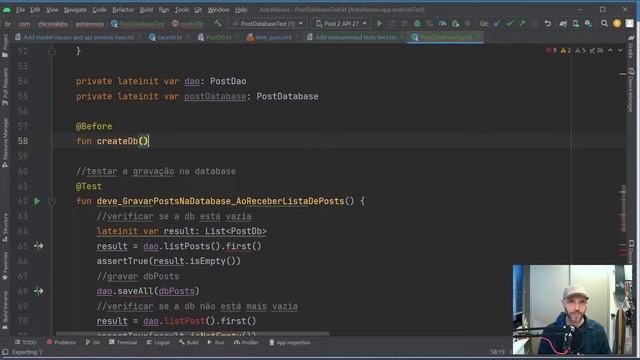Go to the previous highlighted error arrow
The width and height of the screenshot is (640, 360).
point(610,50)
